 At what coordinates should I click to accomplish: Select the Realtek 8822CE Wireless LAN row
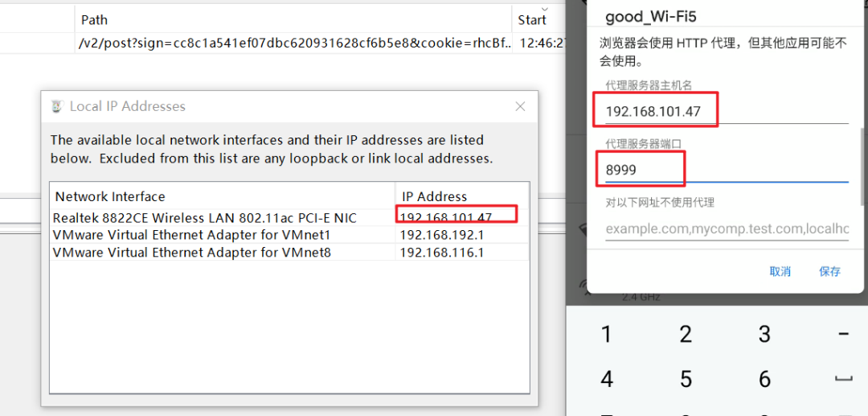point(289,218)
